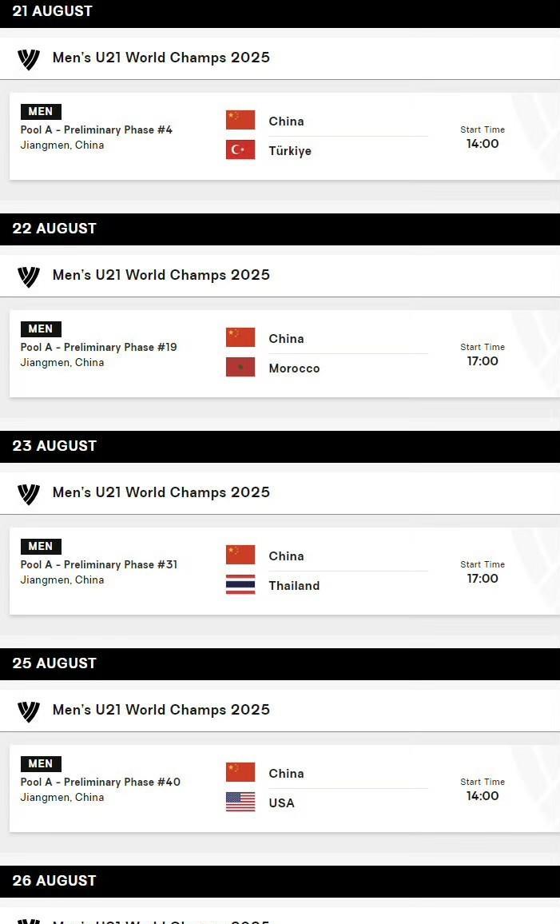Open the Morocco team link
The width and height of the screenshot is (560, 924).
point(294,368)
